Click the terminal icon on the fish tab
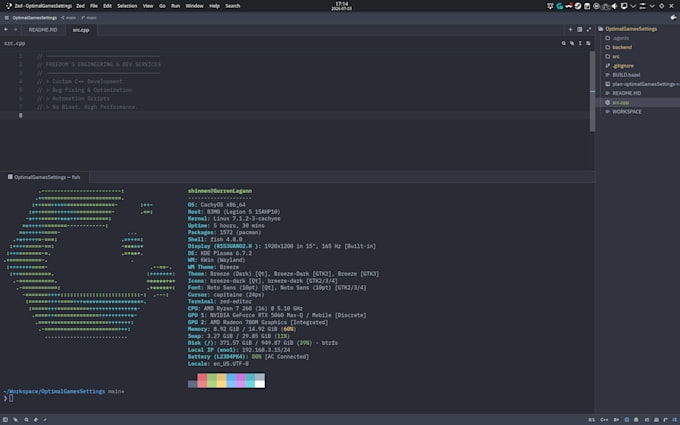The height and width of the screenshot is (425, 680). tap(10, 177)
